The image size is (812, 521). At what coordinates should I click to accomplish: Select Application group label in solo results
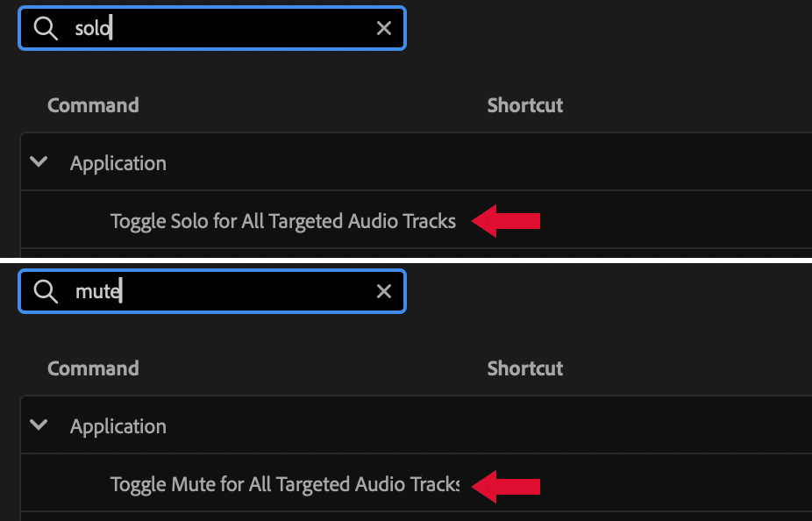118,163
